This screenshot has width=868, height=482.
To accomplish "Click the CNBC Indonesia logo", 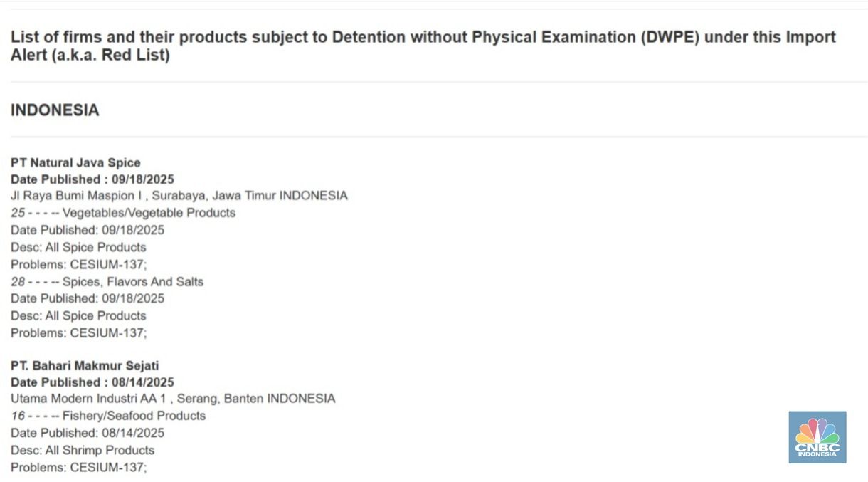I will (817, 437).
